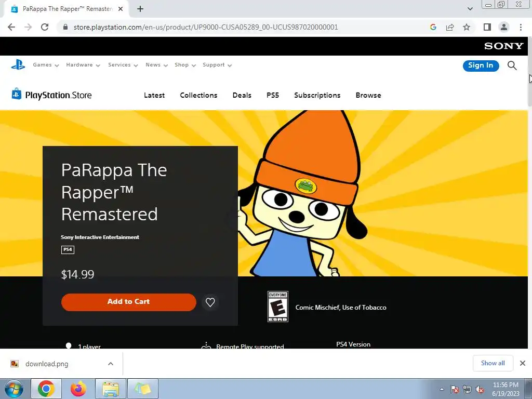532x399 pixels.
Task: Click the Sony Interactive Entertainment publisher text
Action: point(100,237)
